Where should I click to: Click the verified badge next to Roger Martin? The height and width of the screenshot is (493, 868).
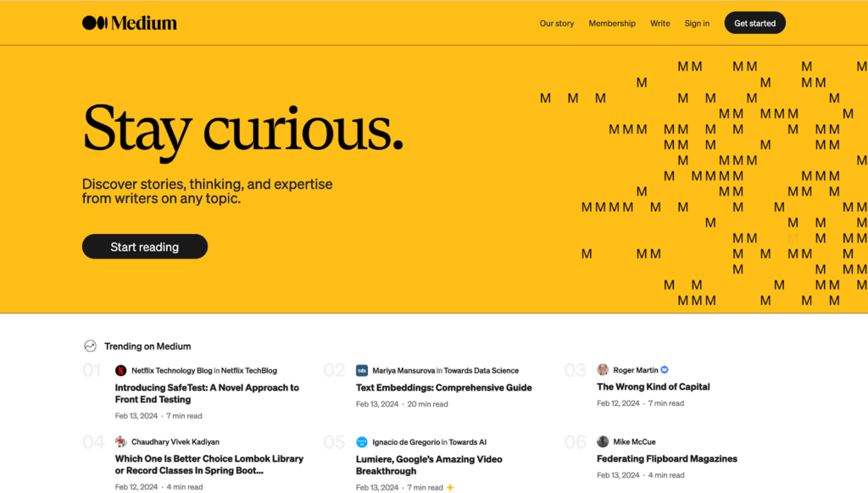pyautogui.click(x=665, y=369)
